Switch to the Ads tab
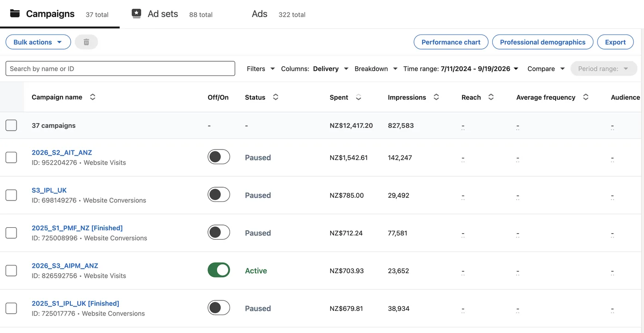 click(x=278, y=14)
